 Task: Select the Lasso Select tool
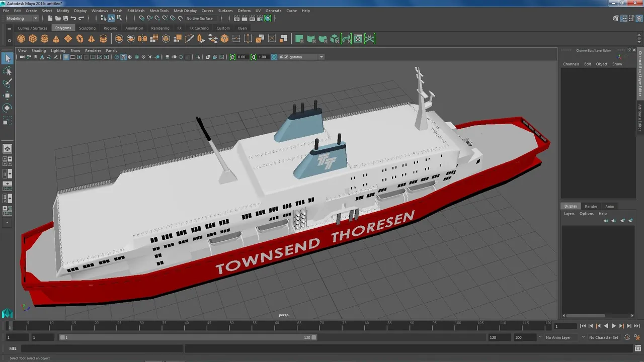click(8, 71)
